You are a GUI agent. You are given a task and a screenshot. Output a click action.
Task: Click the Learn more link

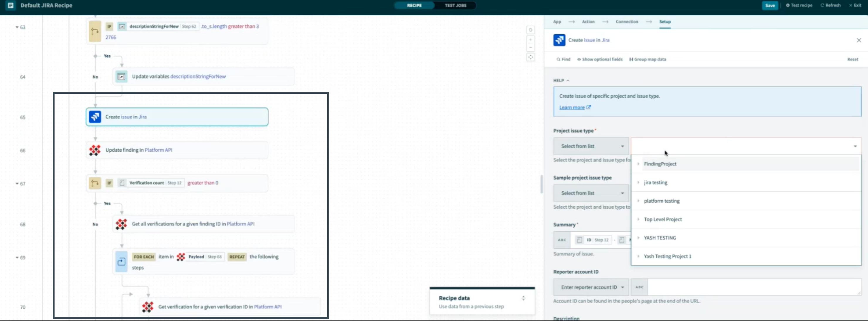point(571,107)
